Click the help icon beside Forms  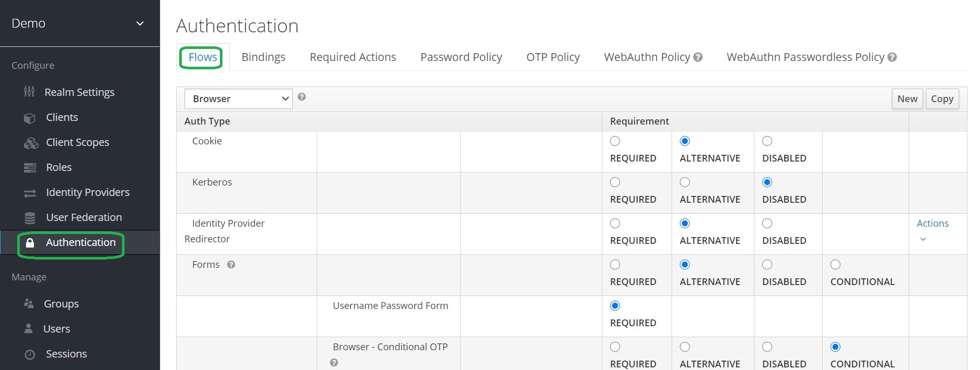pos(231,265)
